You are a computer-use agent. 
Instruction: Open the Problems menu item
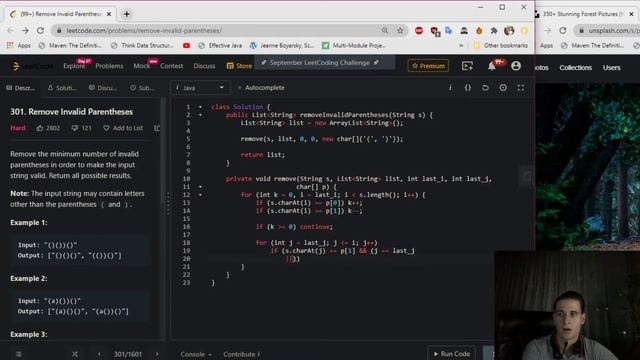point(109,66)
